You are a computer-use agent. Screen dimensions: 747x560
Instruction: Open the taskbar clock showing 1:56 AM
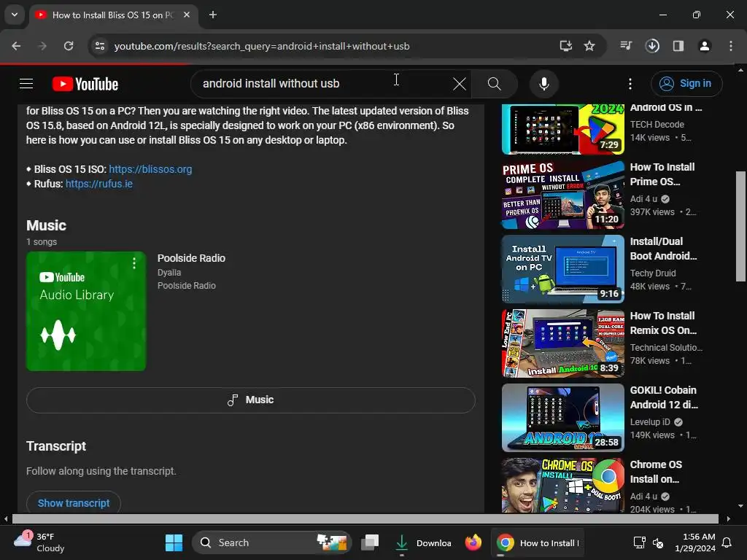tap(695, 542)
